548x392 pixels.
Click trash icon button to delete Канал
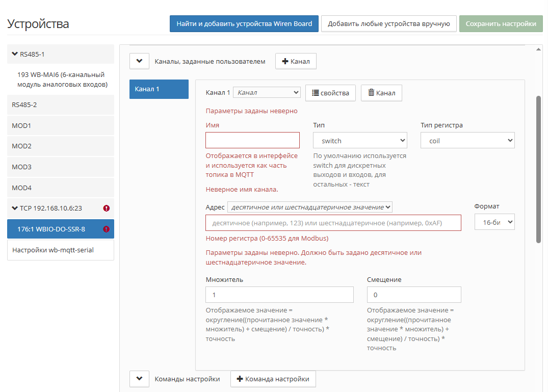(x=381, y=93)
